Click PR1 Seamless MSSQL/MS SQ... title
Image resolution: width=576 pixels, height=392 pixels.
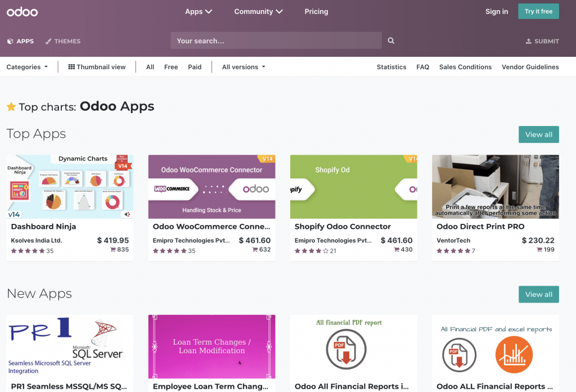click(69, 386)
